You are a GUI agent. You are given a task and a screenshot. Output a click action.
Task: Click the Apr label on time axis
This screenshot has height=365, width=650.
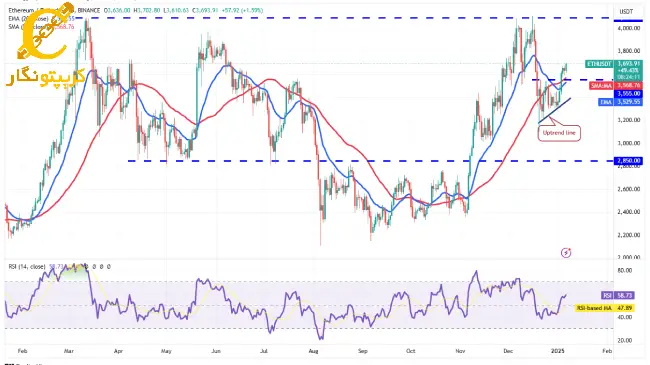(x=118, y=351)
